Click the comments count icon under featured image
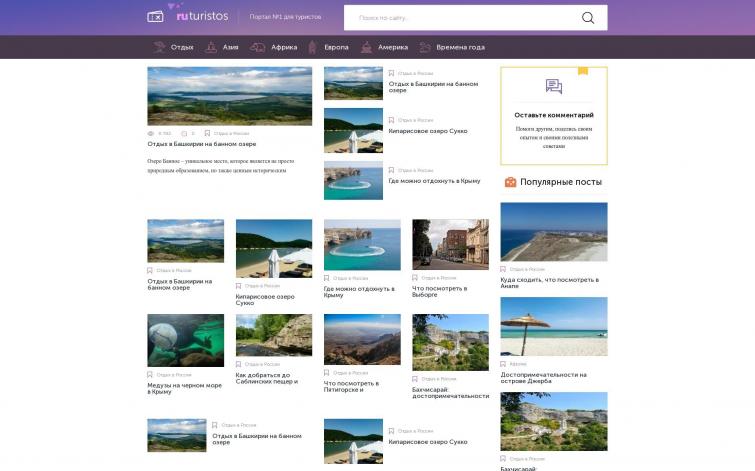This screenshot has width=755, height=471. [x=184, y=133]
